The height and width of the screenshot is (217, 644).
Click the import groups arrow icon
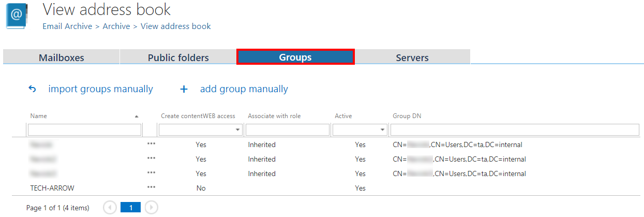32,89
